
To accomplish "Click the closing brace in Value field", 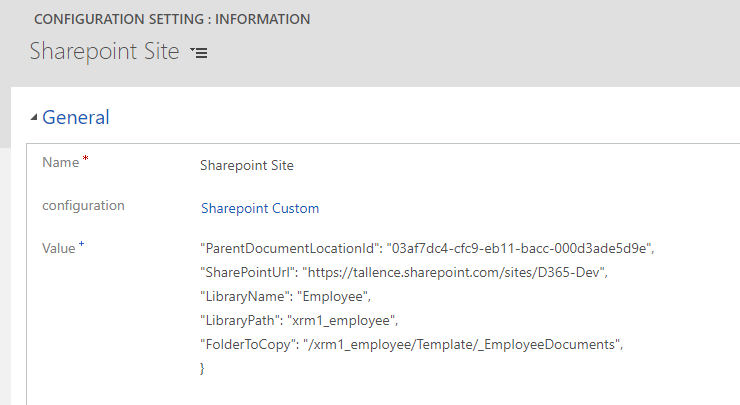I will pos(202,368).
